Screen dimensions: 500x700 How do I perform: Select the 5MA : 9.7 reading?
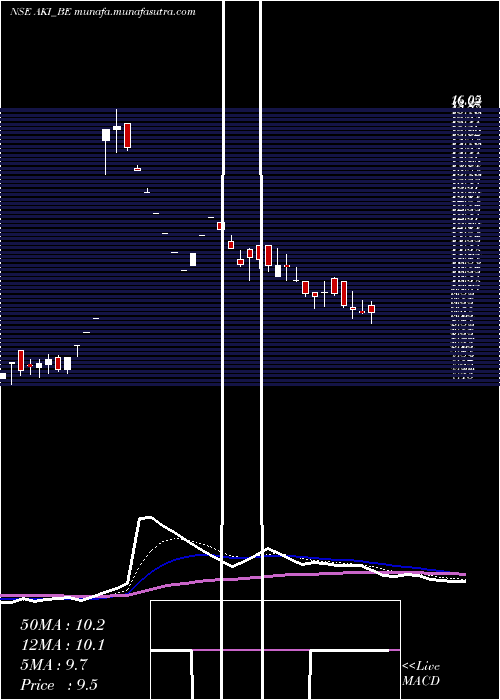tap(54, 665)
